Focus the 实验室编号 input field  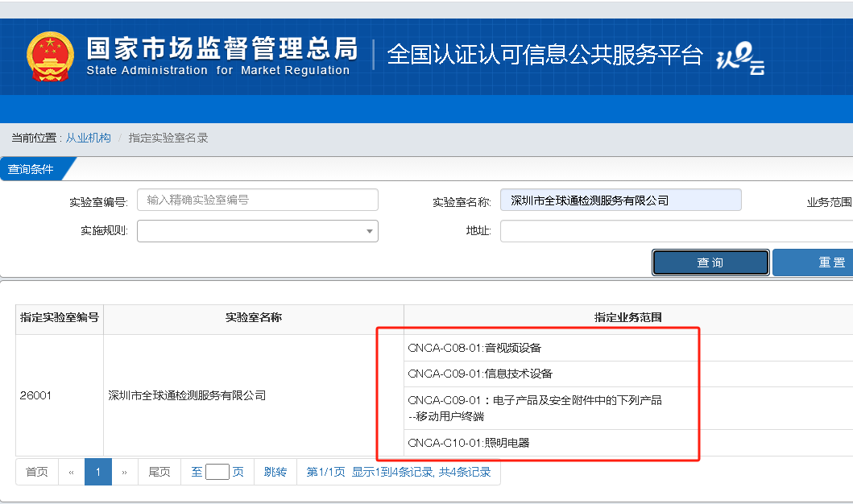click(x=257, y=200)
